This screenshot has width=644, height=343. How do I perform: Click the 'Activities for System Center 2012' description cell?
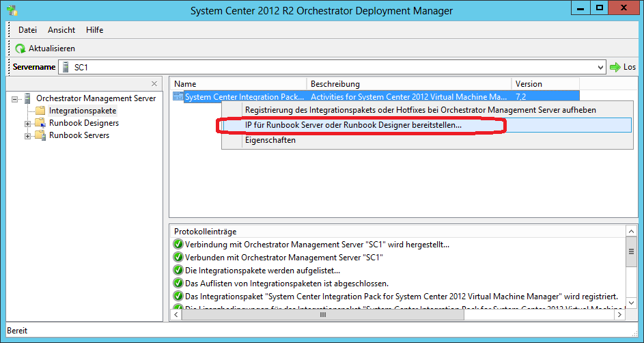tap(409, 97)
